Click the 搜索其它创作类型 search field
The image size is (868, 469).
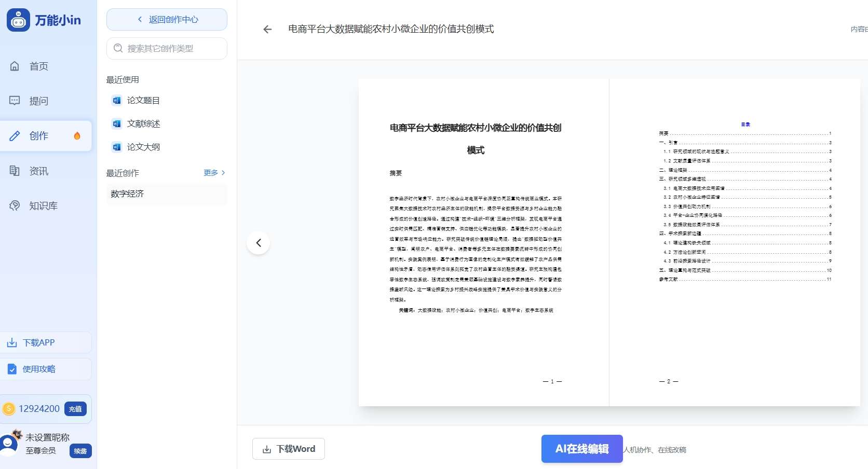[166, 48]
